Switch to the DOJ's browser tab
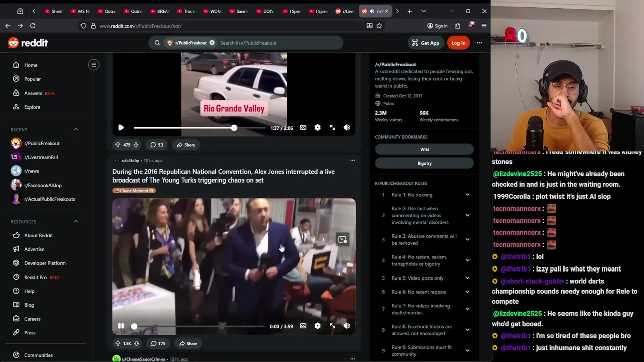This screenshot has width=644, height=362. click(x=265, y=11)
